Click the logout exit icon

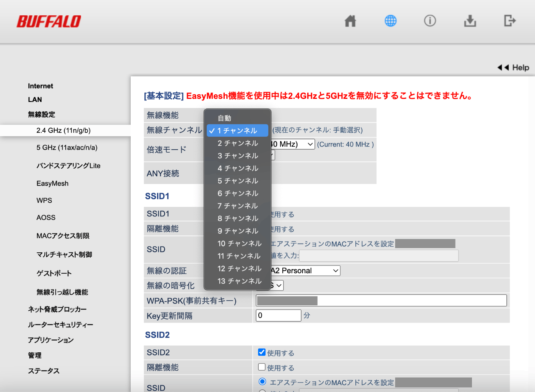[510, 21]
